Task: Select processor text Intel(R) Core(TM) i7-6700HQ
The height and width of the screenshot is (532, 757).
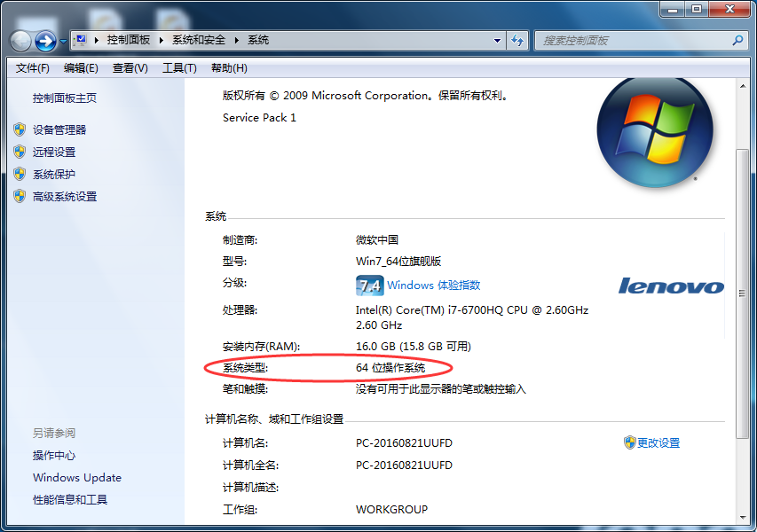Action: [430, 310]
